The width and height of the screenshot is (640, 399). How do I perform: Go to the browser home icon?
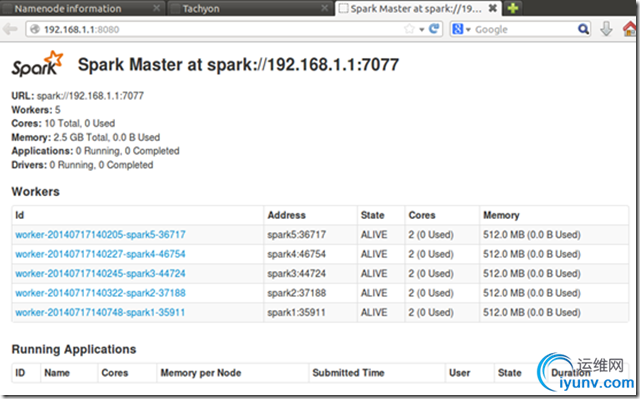click(x=630, y=29)
